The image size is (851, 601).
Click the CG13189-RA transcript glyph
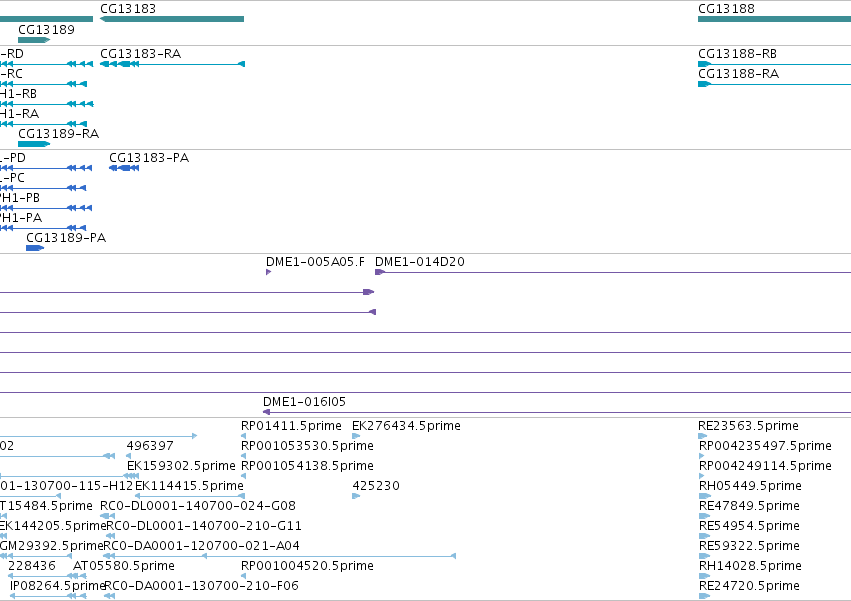(34, 144)
